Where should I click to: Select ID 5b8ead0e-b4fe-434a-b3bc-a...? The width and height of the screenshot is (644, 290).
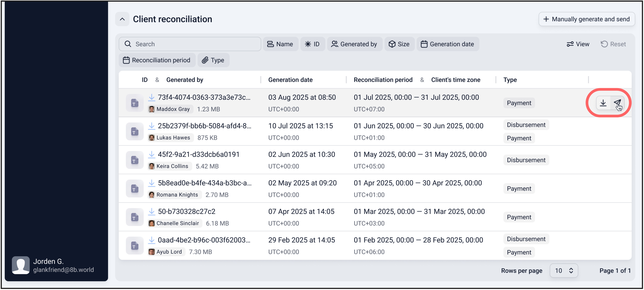[x=204, y=183]
